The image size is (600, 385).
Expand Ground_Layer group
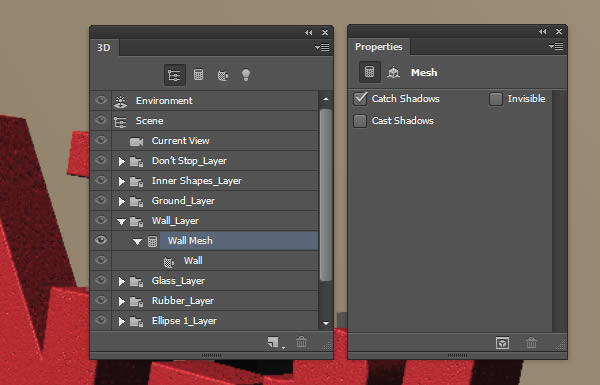point(122,202)
